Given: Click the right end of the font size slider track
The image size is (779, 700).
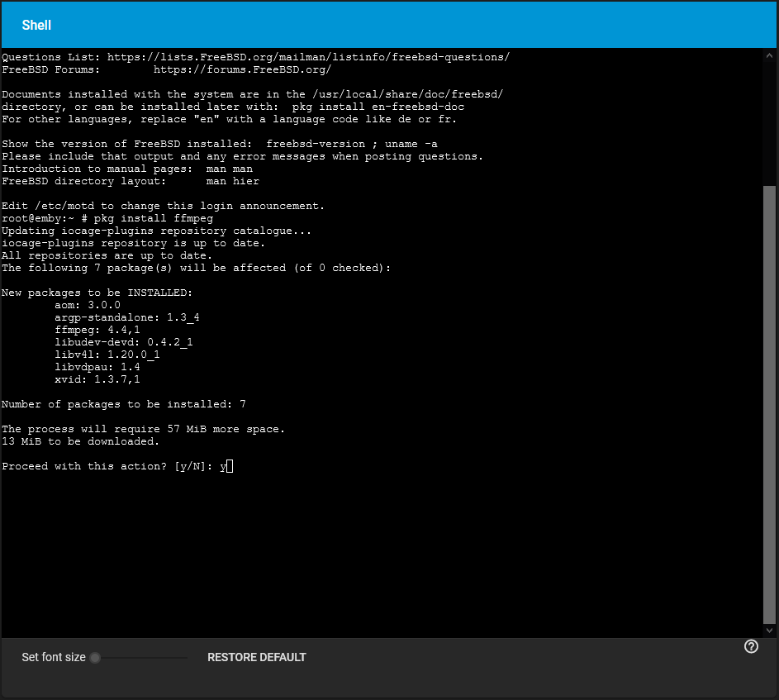Looking at the screenshot, I should [x=186, y=658].
